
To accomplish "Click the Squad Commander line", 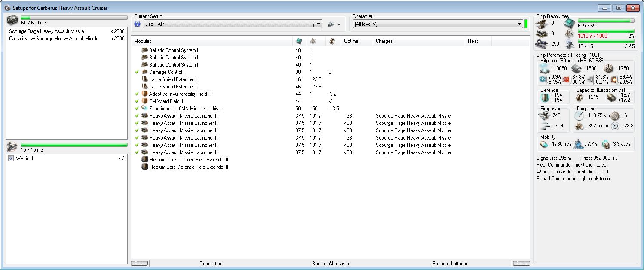I will coord(574,179).
